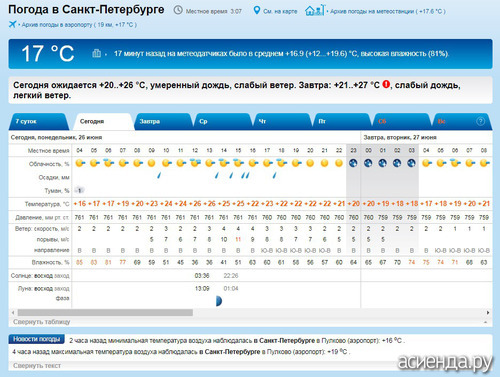Click Пулково +16 °C minimum temperature news line

(237, 341)
